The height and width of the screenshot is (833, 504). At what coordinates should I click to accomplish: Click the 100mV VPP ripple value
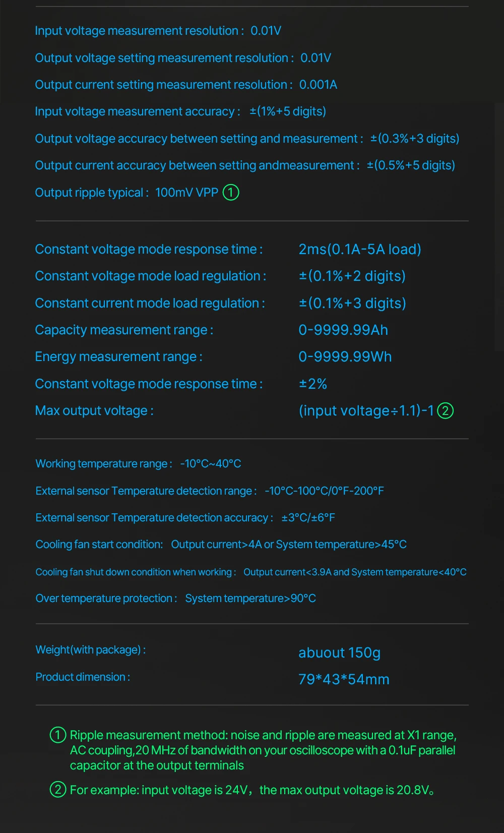[x=186, y=193]
